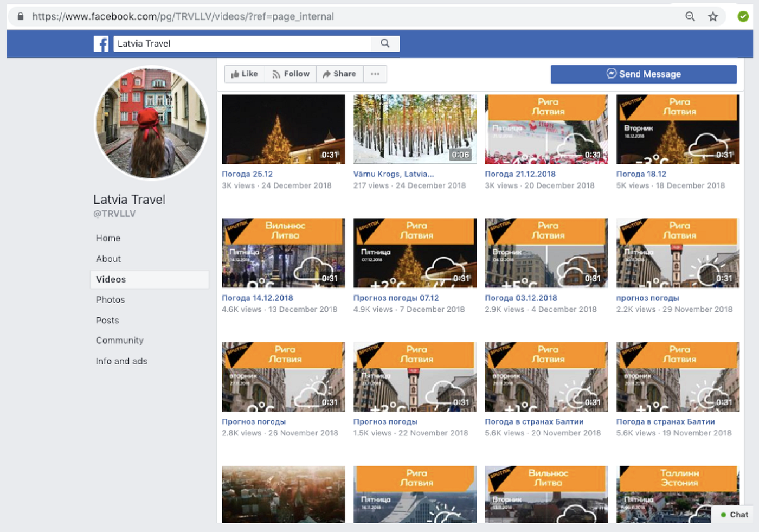Open the Погода 25.12 title link
The height and width of the screenshot is (532, 759).
pos(247,174)
